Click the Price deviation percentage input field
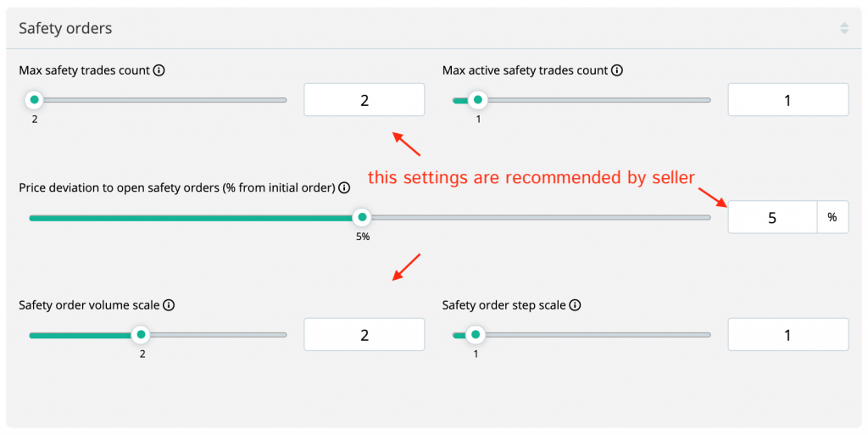 tap(772, 217)
